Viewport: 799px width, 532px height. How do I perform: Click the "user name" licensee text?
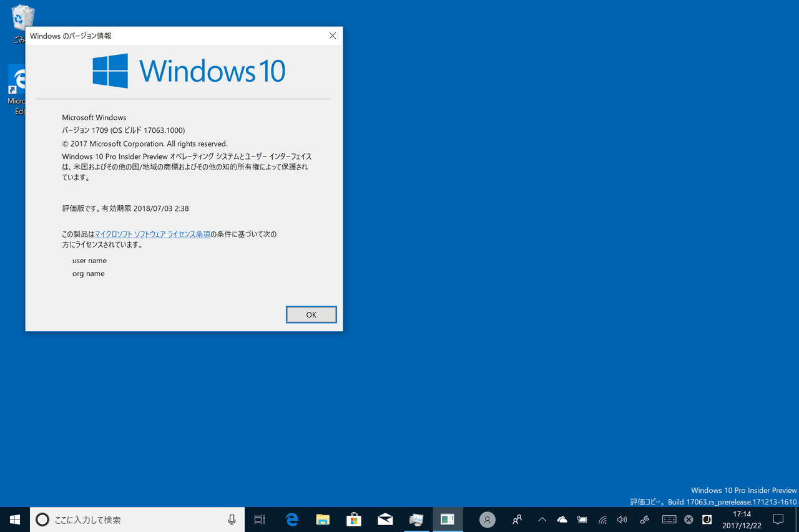89,261
